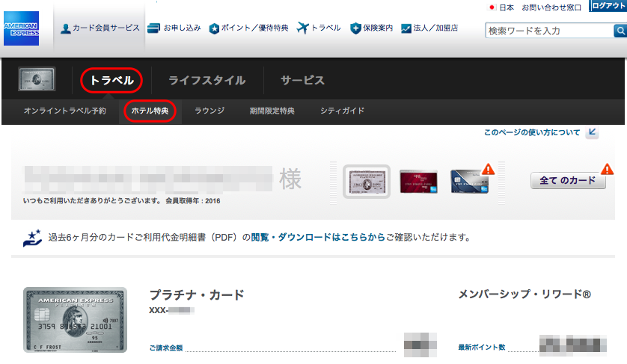Open お問い合わせ窓口 link
Image resolution: width=627 pixels, height=364 pixels.
551,7
